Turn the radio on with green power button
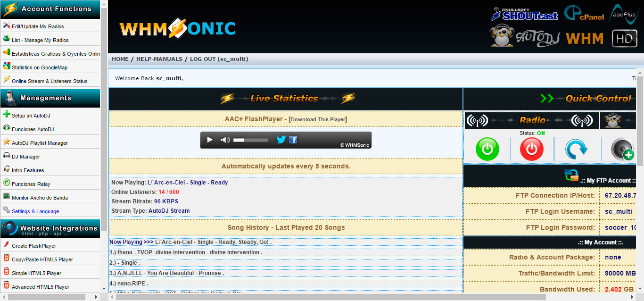644x301 pixels. click(487, 150)
